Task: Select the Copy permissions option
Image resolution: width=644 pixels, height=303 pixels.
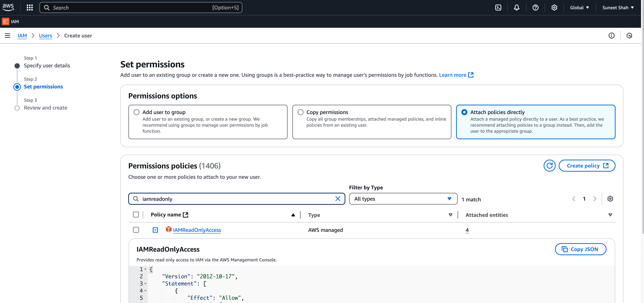Action: coord(301,112)
